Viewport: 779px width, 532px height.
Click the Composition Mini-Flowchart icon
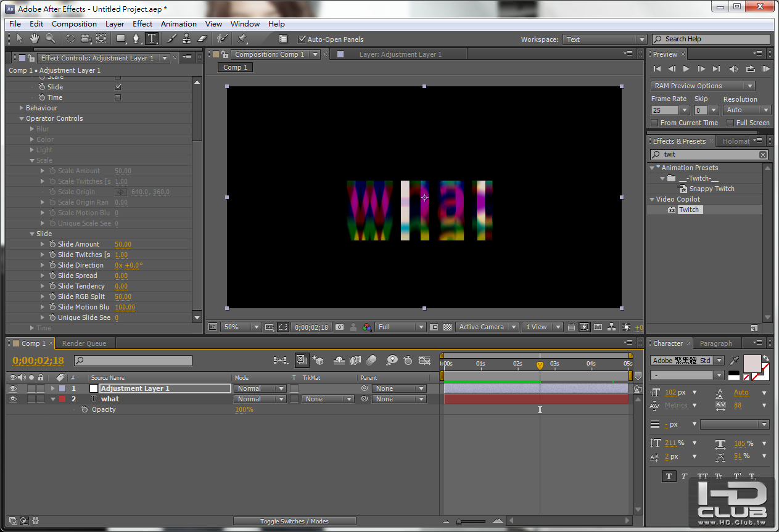280,360
